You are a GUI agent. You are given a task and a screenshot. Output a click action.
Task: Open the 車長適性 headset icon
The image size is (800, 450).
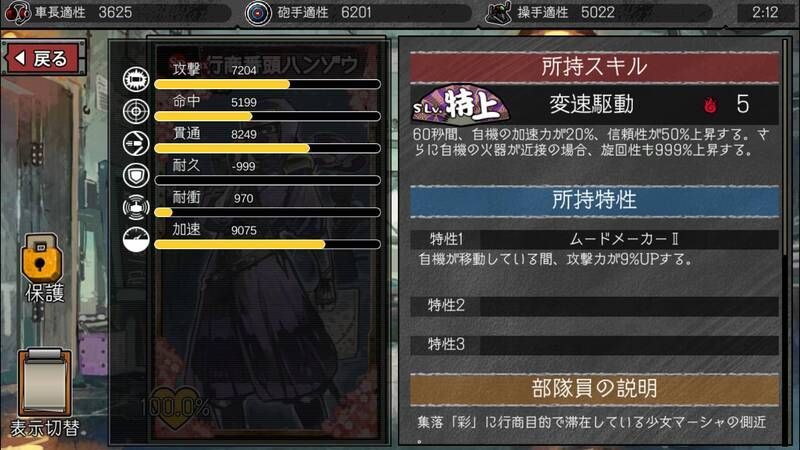[17, 13]
